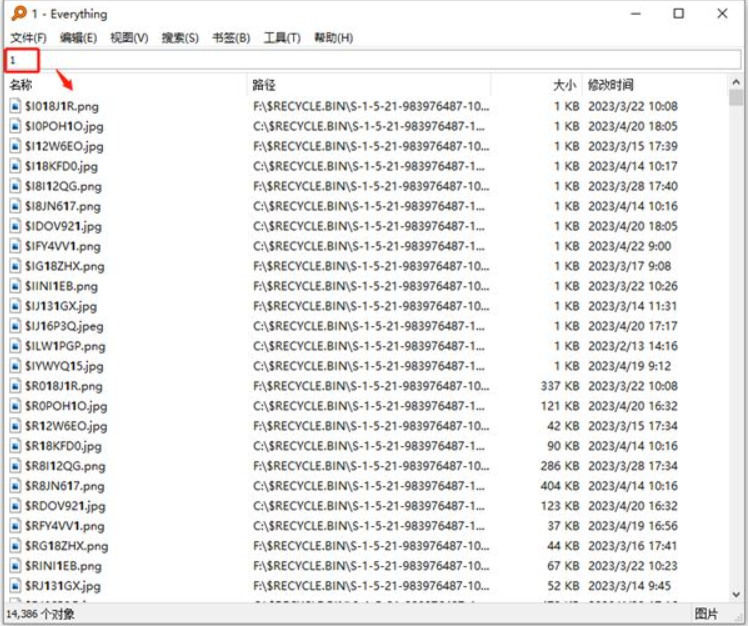This screenshot has height=626, width=749.
Task: Select the icon next to $RJ131GX.jpg
Action: 15,586
